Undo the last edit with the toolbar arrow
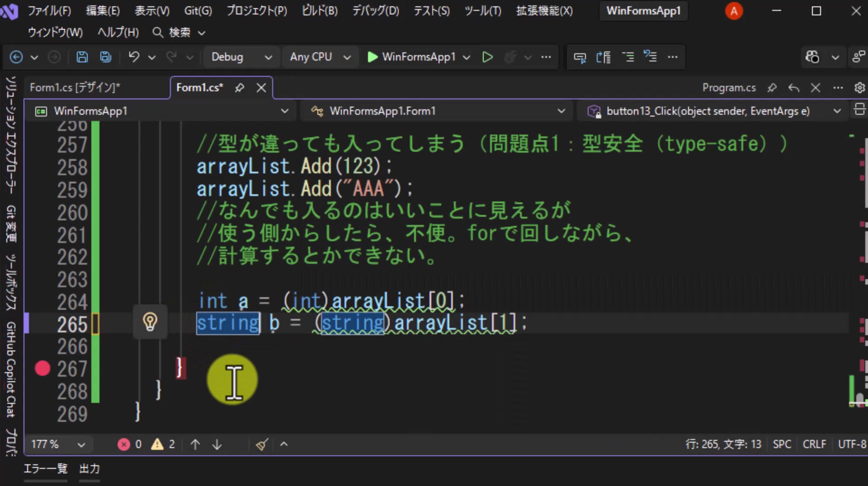 click(x=134, y=57)
